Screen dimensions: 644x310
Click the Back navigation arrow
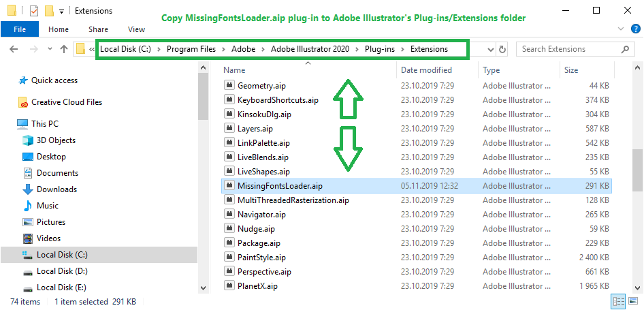coord(14,49)
